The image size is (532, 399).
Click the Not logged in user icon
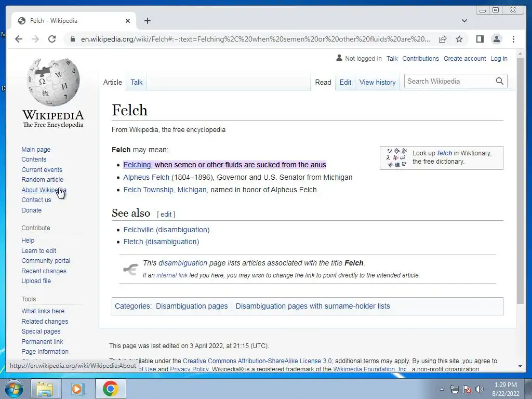[x=339, y=58]
